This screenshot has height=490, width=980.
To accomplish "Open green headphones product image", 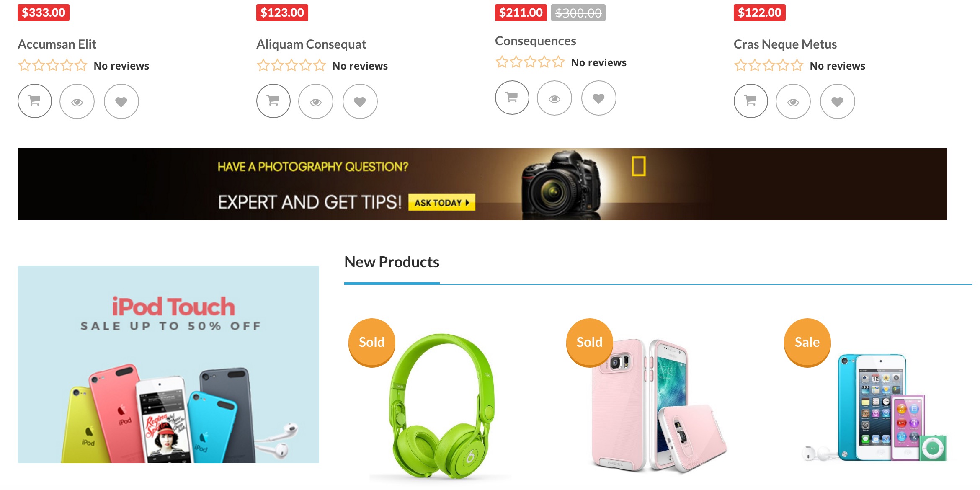I will (441, 406).
